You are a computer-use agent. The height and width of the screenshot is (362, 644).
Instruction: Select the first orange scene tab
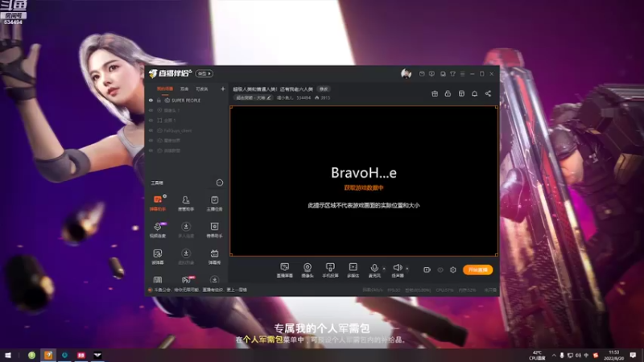tap(165, 88)
